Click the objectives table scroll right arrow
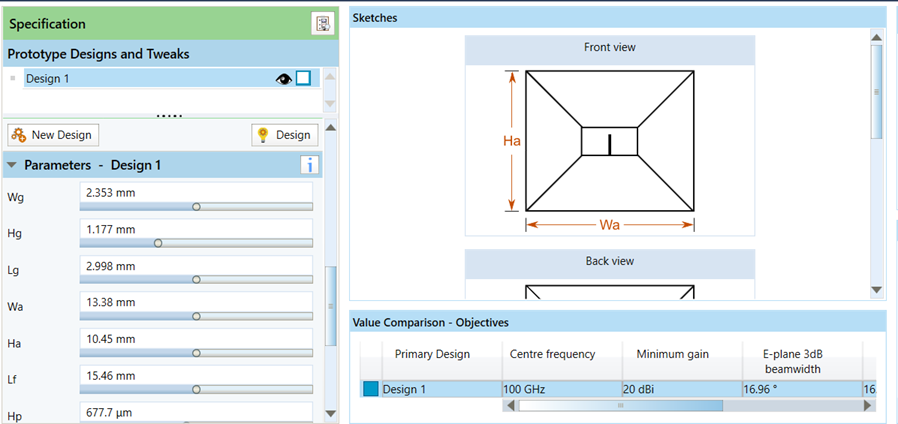This screenshot has width=898, height=424. [x=869, y=406]
